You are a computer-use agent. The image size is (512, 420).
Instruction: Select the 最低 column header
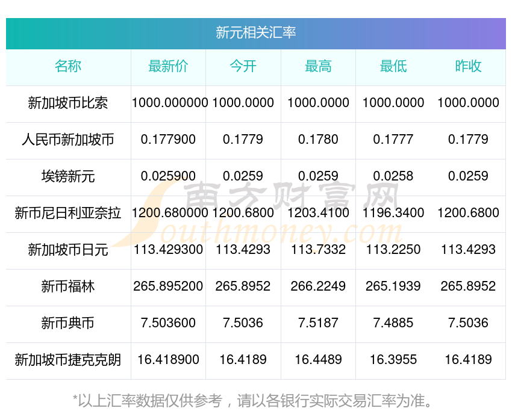coord(393,66)
